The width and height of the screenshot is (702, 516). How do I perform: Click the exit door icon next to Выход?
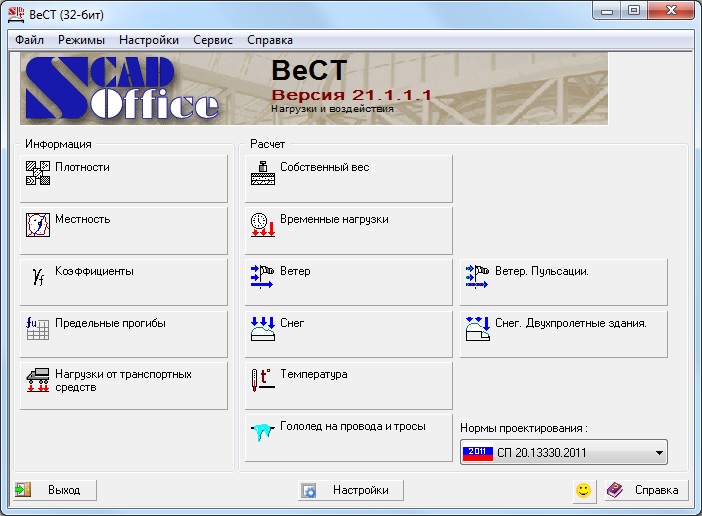[22, 490]
